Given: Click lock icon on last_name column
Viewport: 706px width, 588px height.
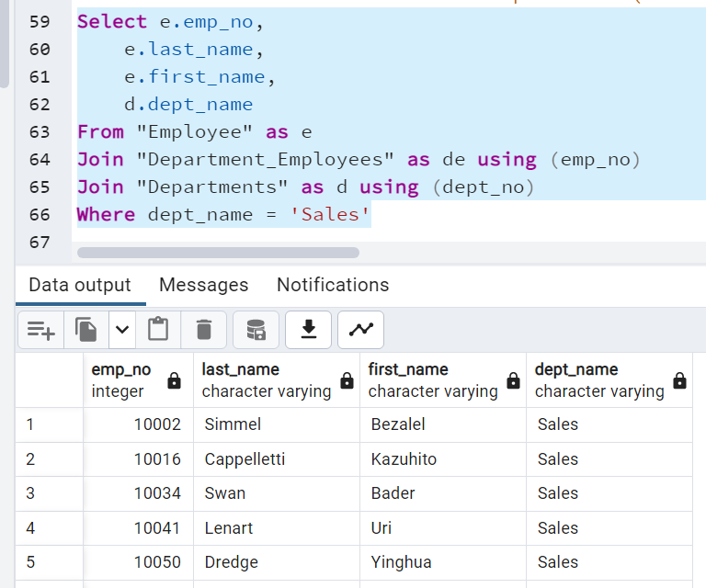Looking at the screenshot, I should 347,380.
